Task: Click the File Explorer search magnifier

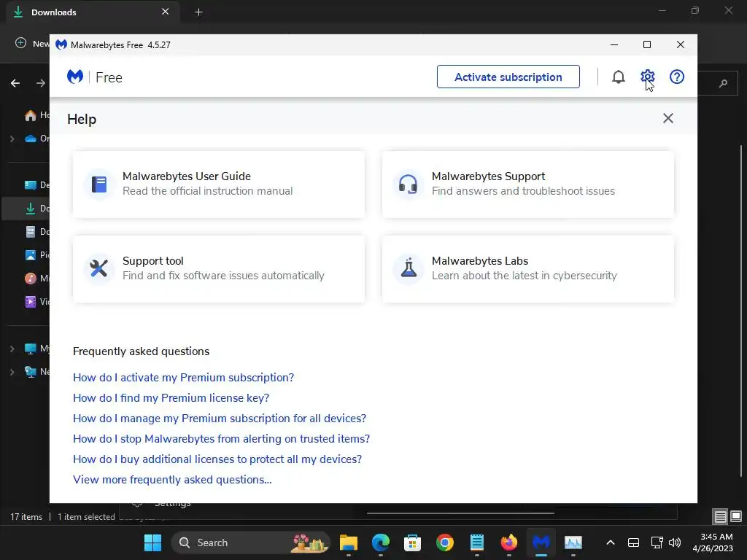Action: pyautogui.click(x=723, y=83)
